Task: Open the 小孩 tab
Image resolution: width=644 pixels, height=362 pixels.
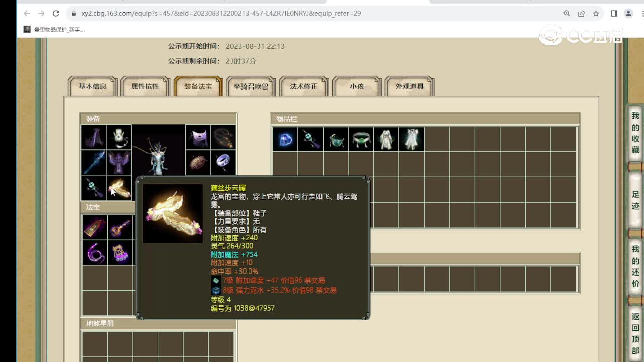Action: (x=357, y=86)
